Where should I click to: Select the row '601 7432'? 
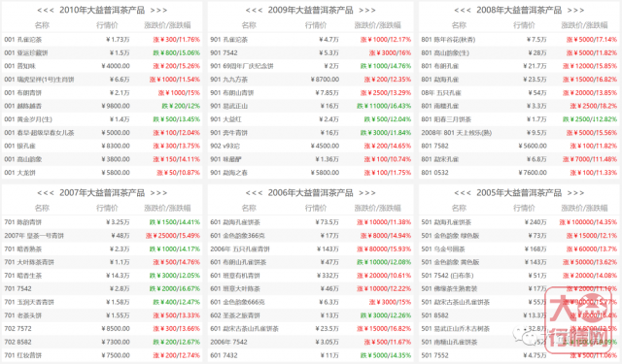[x=311, y=355]
